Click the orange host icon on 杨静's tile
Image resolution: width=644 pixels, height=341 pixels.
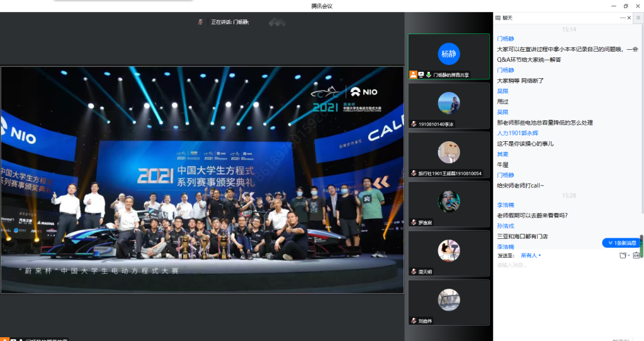[413, 74]
